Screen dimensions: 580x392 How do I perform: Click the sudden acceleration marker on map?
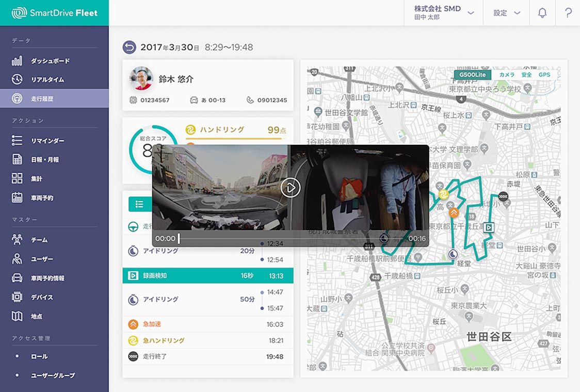[454, 213]
